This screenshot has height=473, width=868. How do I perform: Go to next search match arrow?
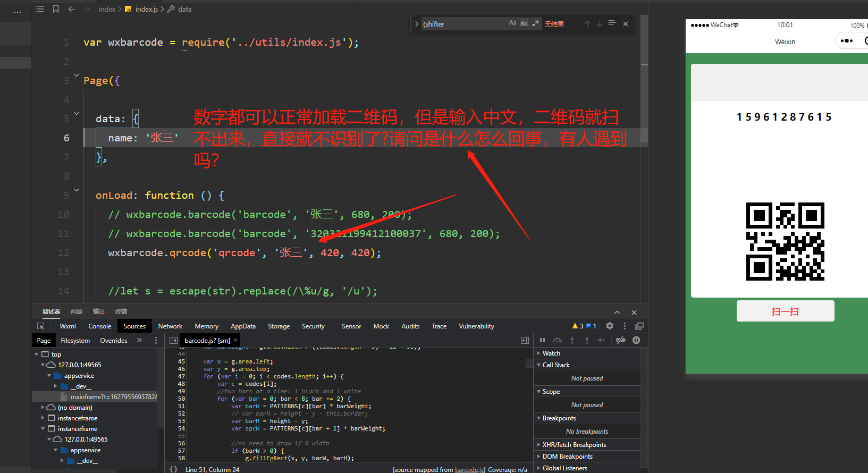[x=600, y=24]
